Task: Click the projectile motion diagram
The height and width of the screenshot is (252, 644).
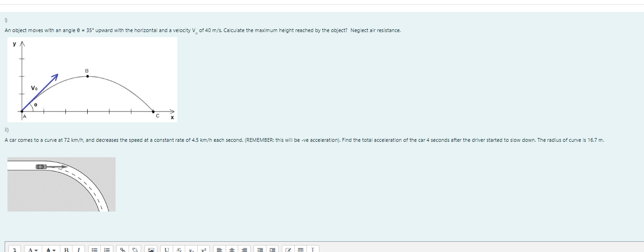Action: (92, 80)
